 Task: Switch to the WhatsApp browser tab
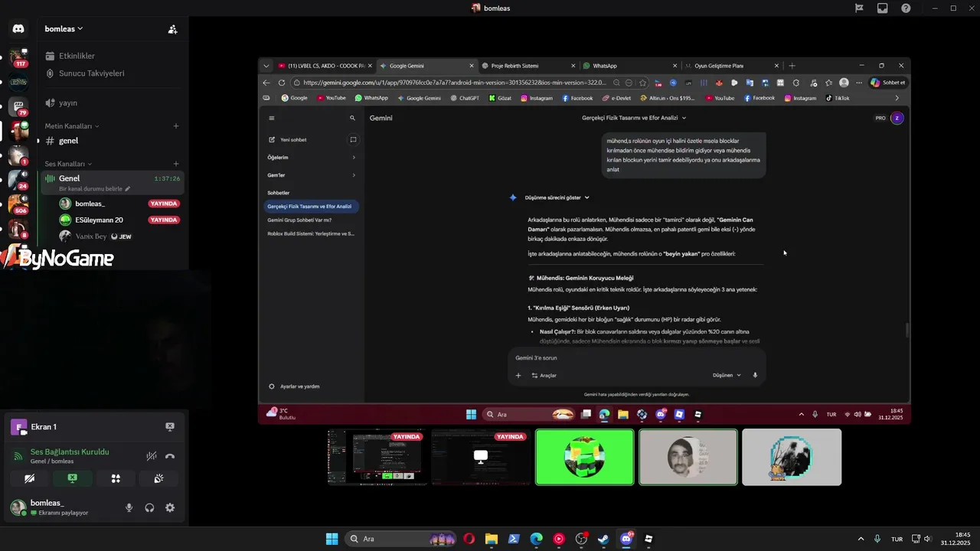coord(629,66)
